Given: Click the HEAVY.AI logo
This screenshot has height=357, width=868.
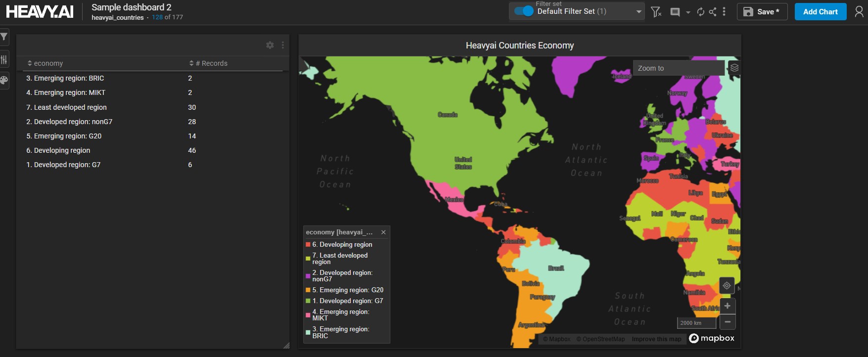Looking at the screenshot, I should point(40,12).
